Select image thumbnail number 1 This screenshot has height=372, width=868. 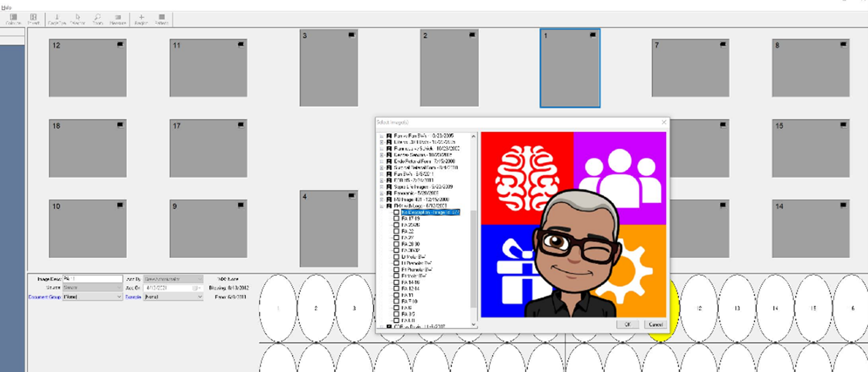pos(570,68)
